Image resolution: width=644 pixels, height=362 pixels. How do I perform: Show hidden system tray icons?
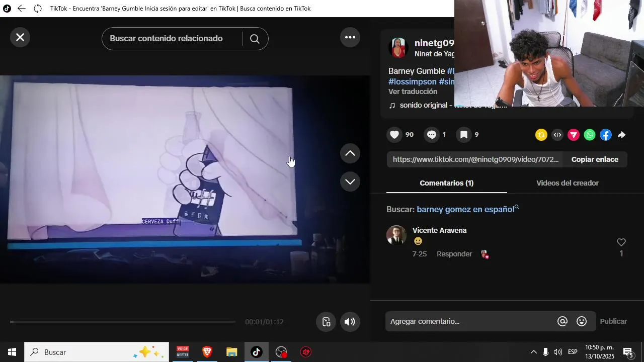click(x=533, y=352)
